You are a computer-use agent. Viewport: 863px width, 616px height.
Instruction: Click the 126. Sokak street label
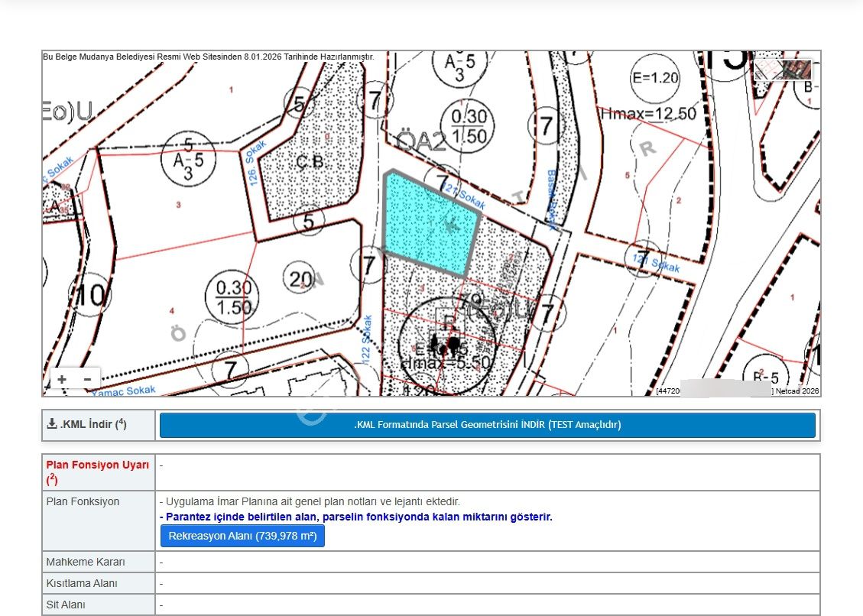tap(255, 162)
